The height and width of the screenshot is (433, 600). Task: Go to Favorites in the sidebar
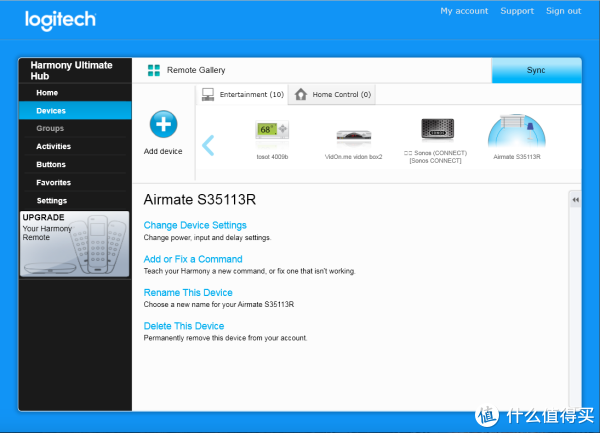click(53, 183)
